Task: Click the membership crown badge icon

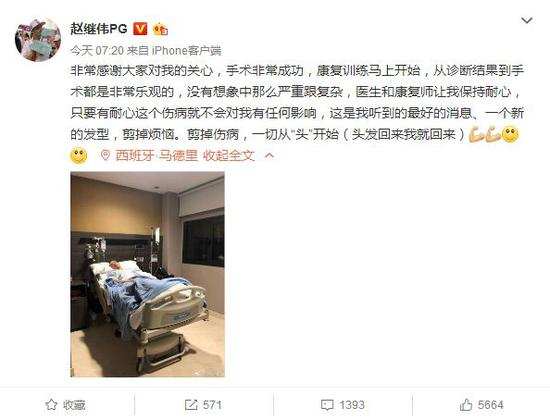Action: [x=160, y=29]
